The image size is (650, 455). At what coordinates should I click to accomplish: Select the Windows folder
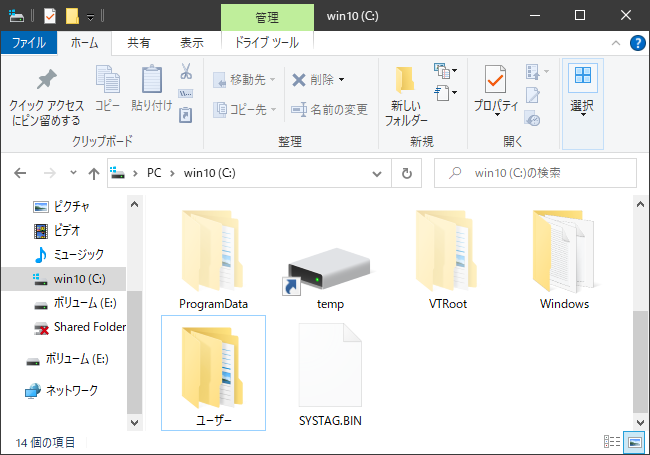(x=564, y=259)
